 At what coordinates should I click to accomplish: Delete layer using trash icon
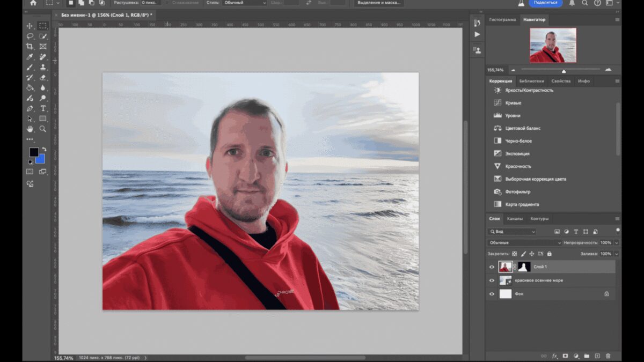tap(608, 356)
